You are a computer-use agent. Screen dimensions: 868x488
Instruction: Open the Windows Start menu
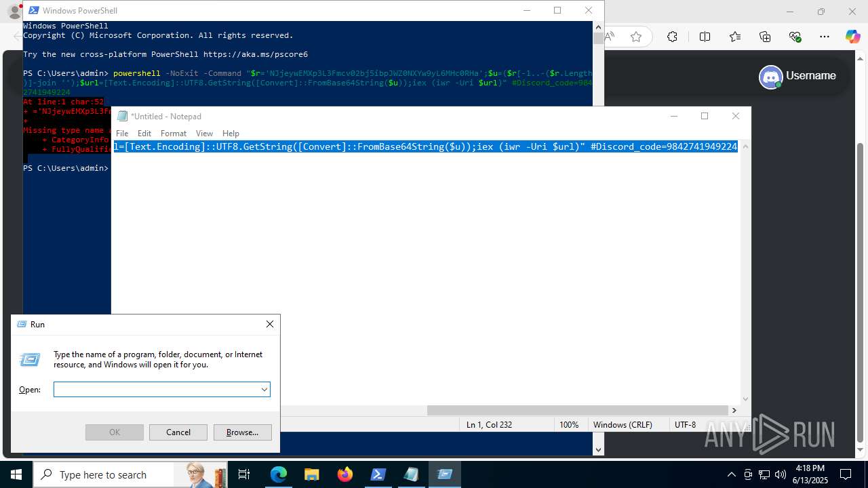16,474
